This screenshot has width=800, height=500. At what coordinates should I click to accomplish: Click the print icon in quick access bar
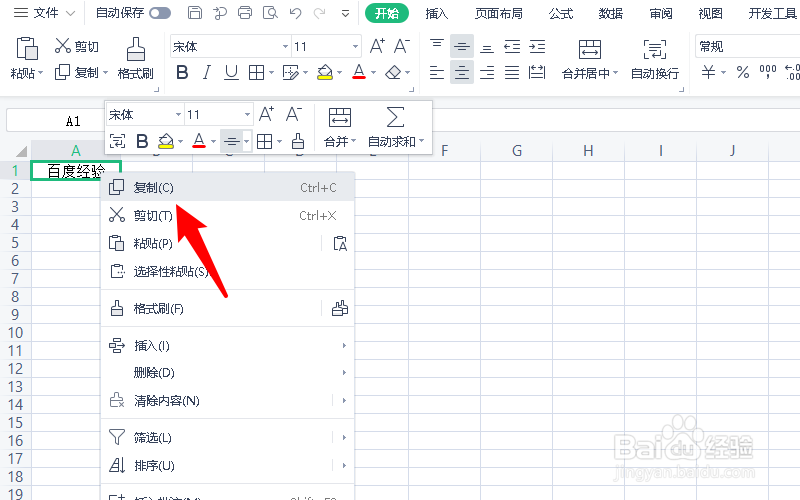tap(245, 13)
